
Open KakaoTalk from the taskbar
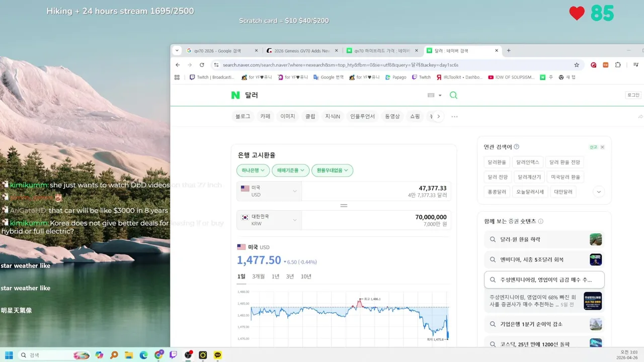tap(218, 355)
